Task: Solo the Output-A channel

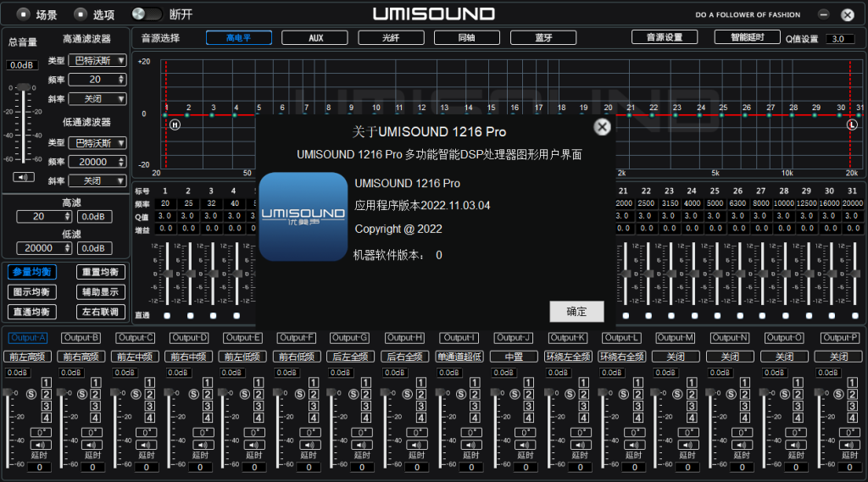Action: (x=31, y=394)
